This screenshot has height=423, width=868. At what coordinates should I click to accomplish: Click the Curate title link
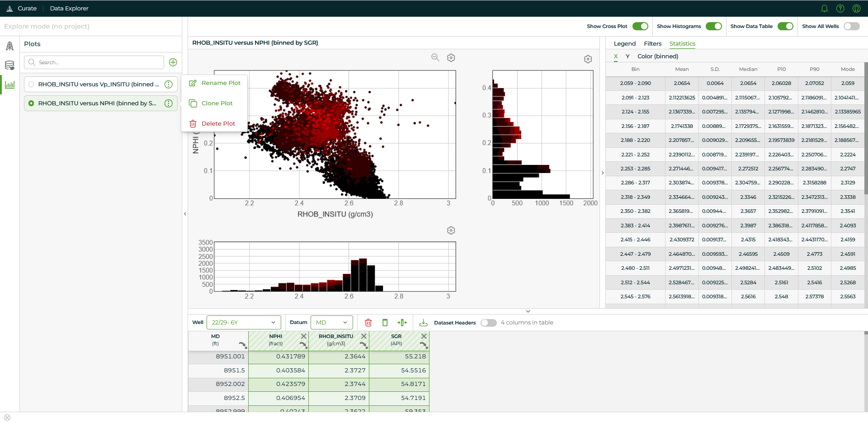[x=27, y=9]
